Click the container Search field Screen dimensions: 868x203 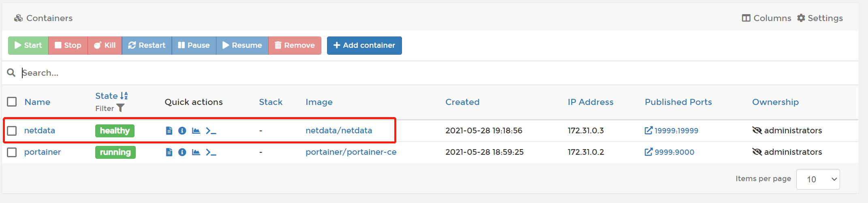(243, 73)
